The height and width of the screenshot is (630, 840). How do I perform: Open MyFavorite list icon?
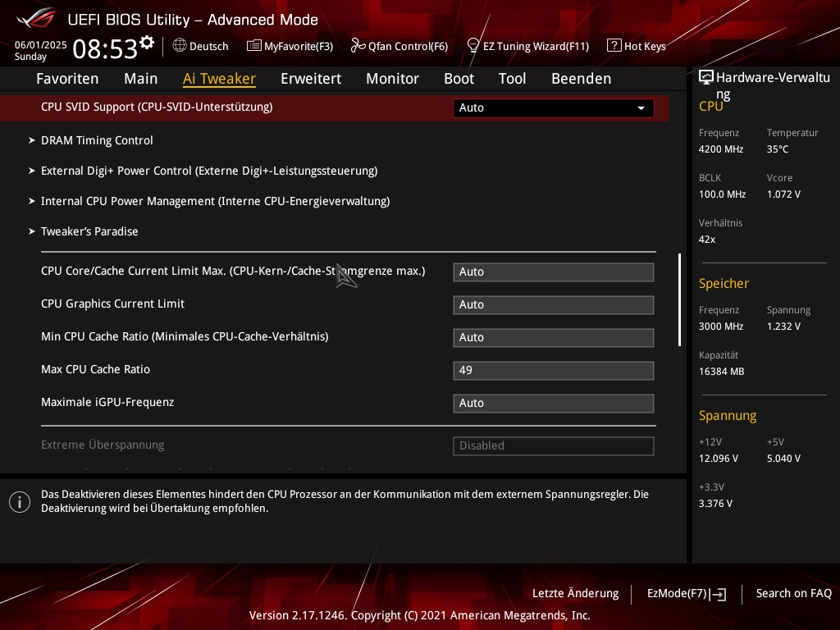[x=254, y=45]
